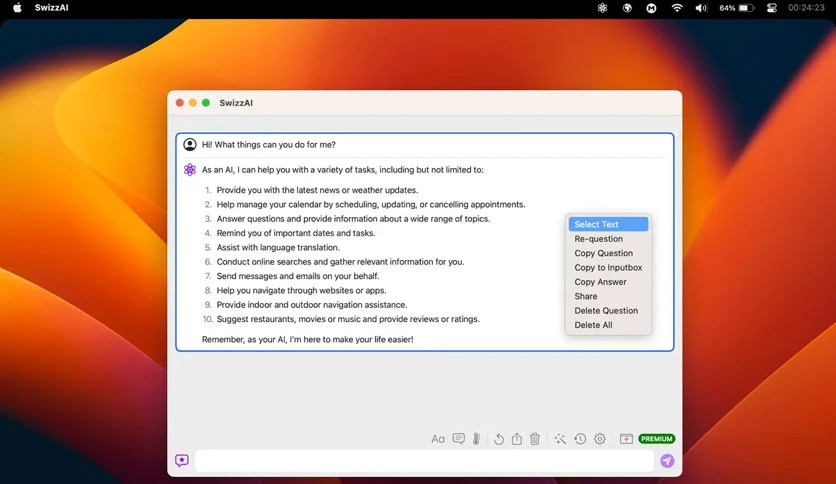Click the user avatar icon beside question

pos(190,144)
